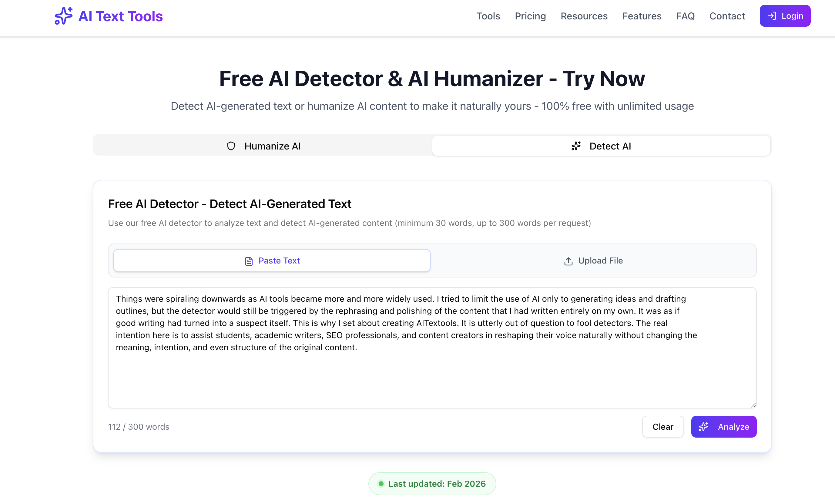Click the document icon next to Paste Text
This screenshot has width=835, height=504.
[249, 261]
